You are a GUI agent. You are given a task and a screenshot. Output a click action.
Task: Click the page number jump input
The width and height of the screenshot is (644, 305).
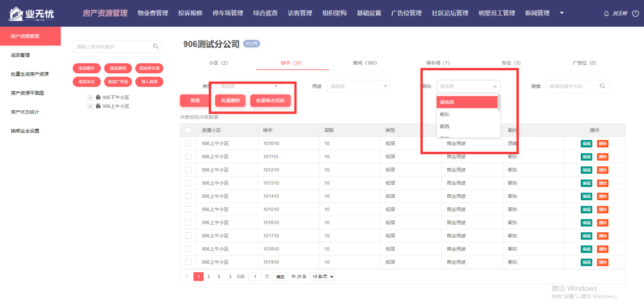point(255,276)
